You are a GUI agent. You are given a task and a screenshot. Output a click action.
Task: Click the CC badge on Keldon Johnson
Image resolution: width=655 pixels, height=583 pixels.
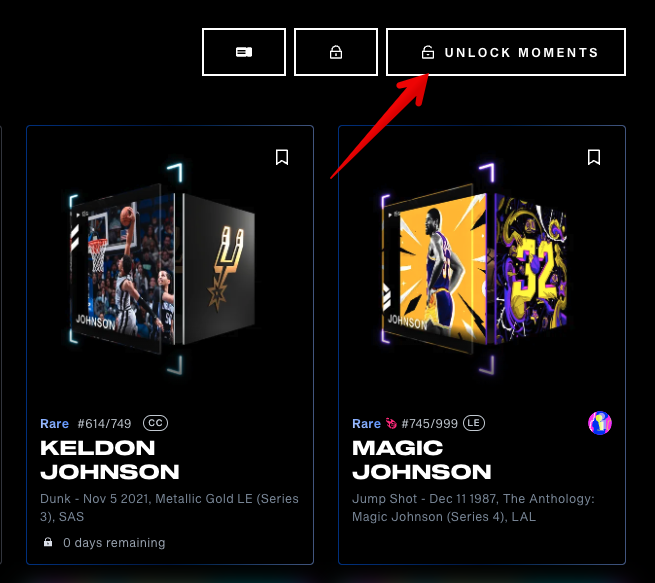155,423
